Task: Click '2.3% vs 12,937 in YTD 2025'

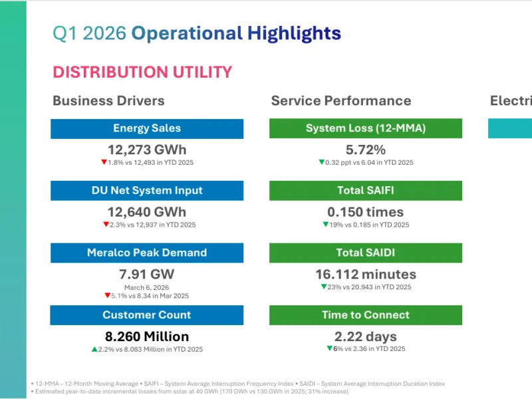Action: click(153, 225)
